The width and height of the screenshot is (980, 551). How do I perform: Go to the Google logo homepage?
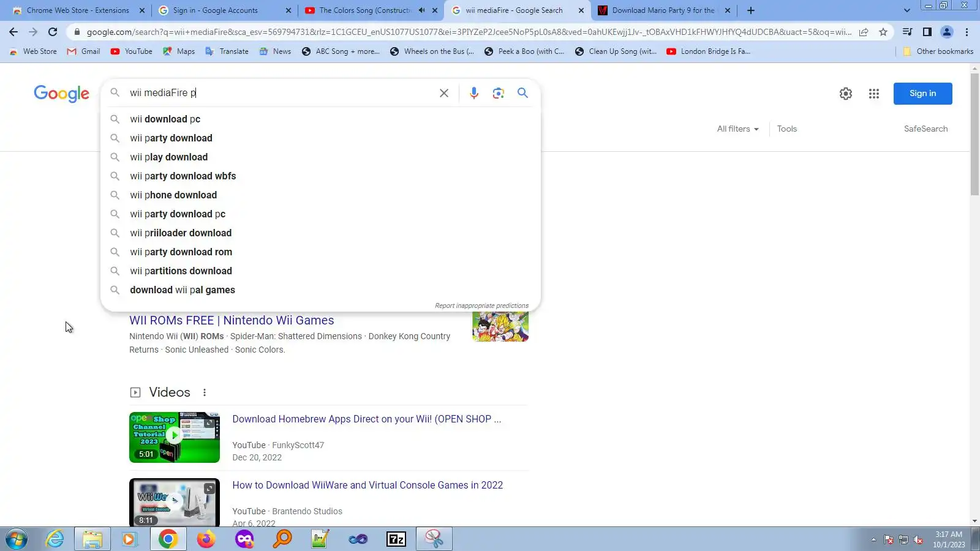61,94
